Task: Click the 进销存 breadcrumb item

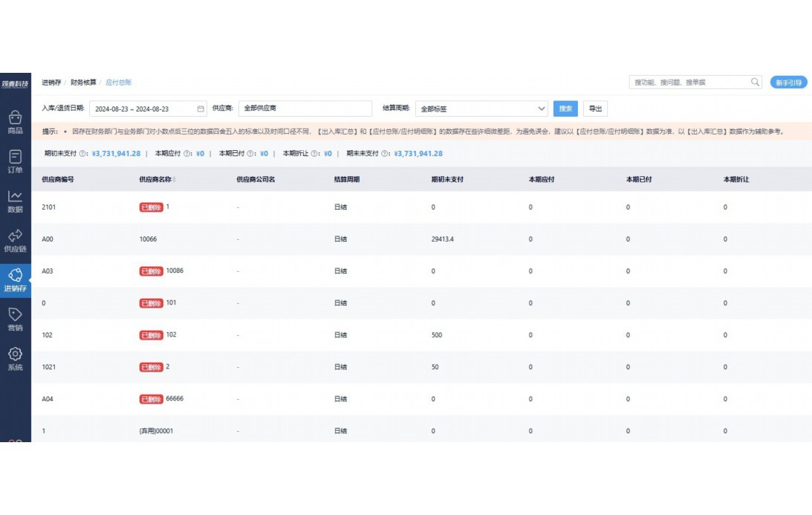Action: (x=51, y=82)
